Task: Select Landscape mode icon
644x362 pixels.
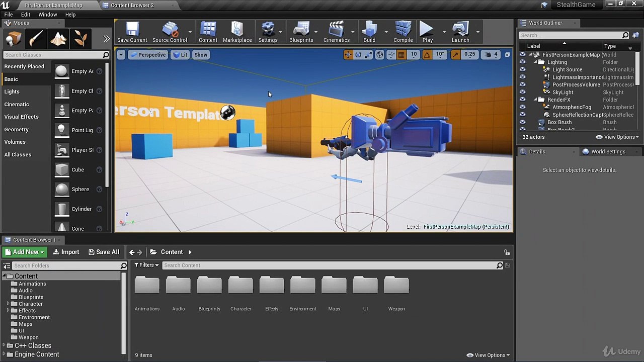Action: tap(58, 38)
